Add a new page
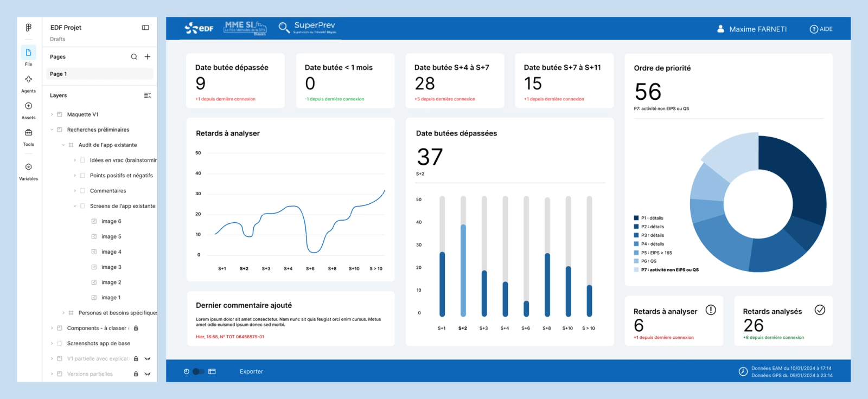Image resolution: width=868 pixels, height=399 pixels. 148,56
